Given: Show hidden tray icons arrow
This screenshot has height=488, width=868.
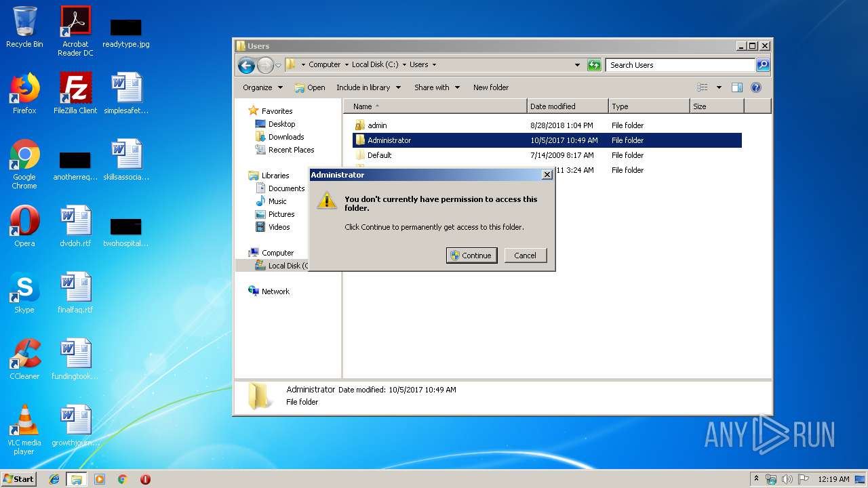Looking at the screenshot, I should [757, 479].
